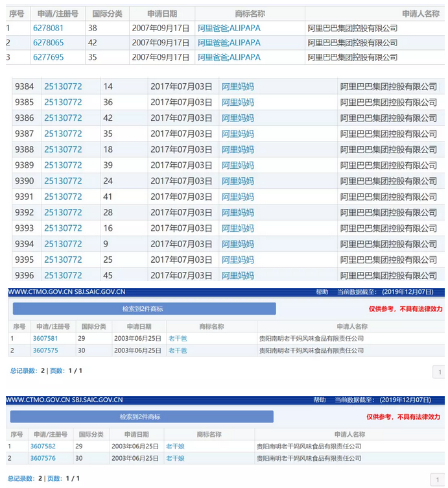This screenshot has width=448, height=488.
Task: Open 阿里爸爸;ALIPAPA trademark in class 35 row
Action: point(229,57)
